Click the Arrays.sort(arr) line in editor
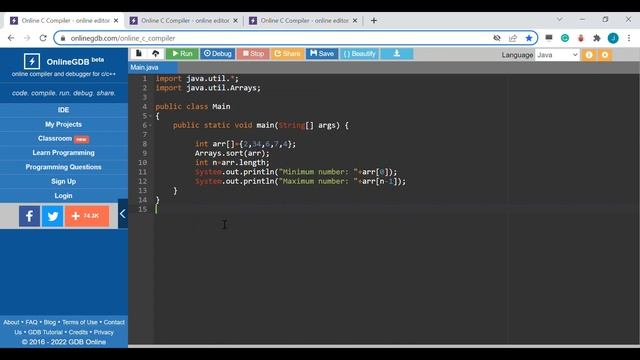 point(232,153)
